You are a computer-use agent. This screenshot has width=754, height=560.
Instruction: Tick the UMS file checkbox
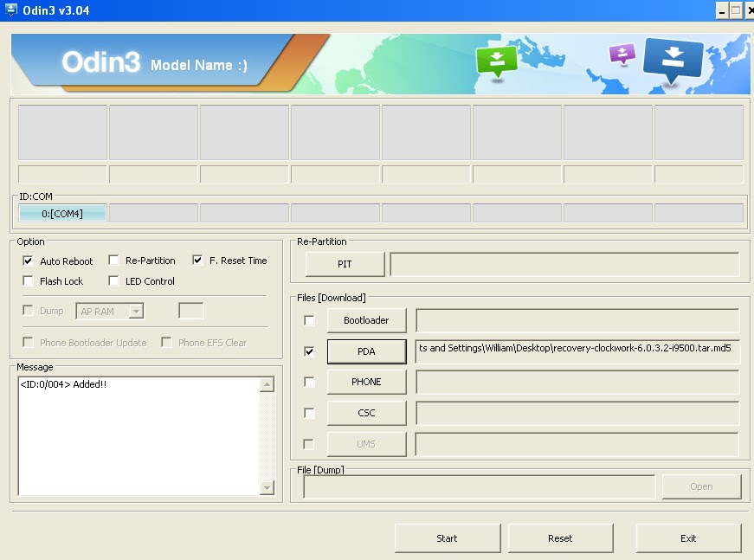309,444
